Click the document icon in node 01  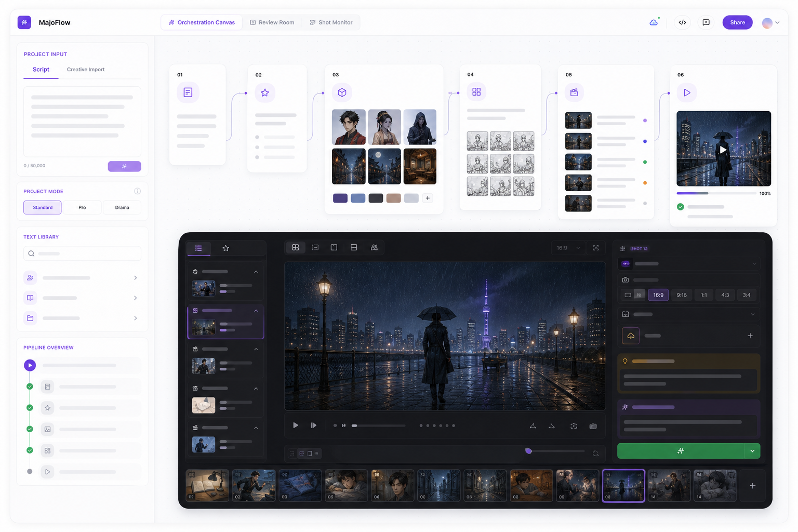tap(188, 92)
